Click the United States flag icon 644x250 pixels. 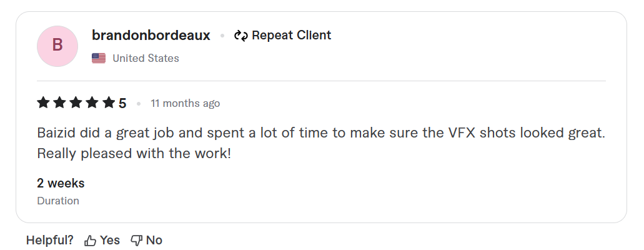click(99, 58)
